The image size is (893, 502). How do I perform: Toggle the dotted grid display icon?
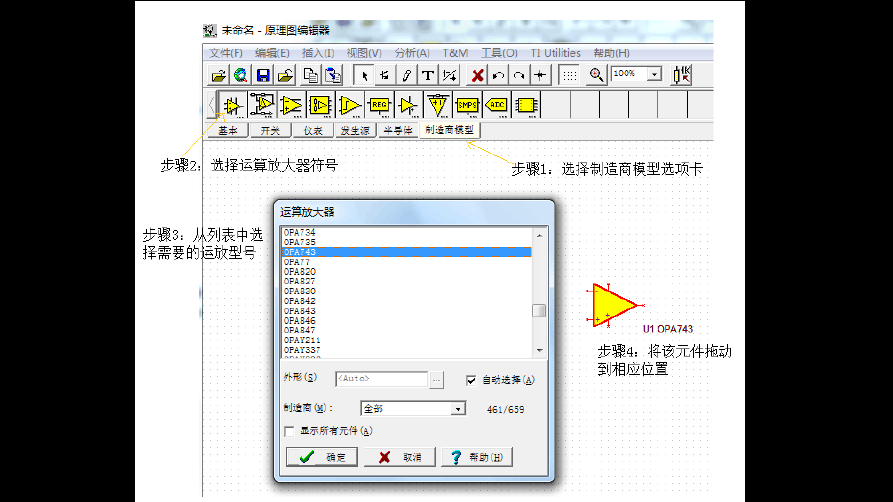569,75
